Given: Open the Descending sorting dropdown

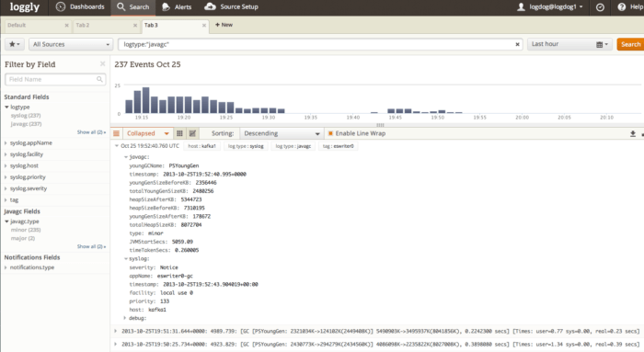Looking at the screenshot, I should (x=282, y=133).
